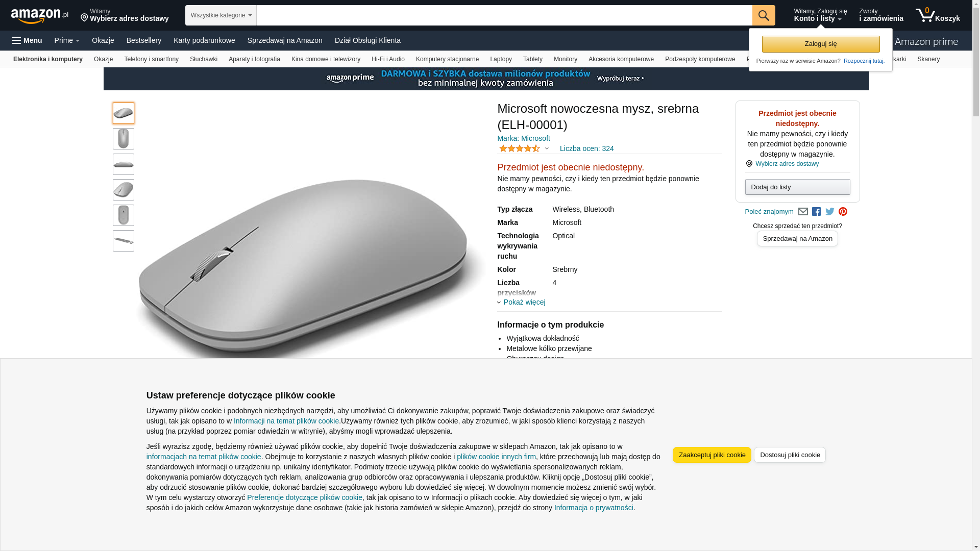980x551 pixels.
Task: Open the hamburger Menu icon
Action: point(27,40)
